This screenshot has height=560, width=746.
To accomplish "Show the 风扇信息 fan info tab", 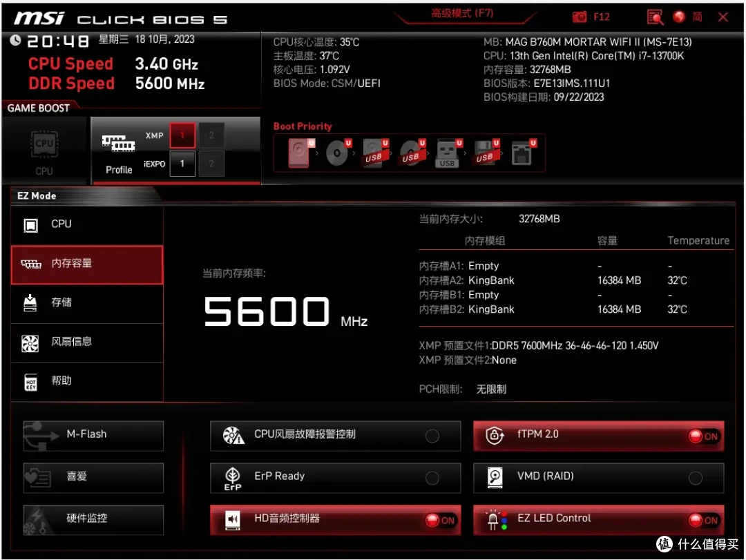I will point(87,342).
